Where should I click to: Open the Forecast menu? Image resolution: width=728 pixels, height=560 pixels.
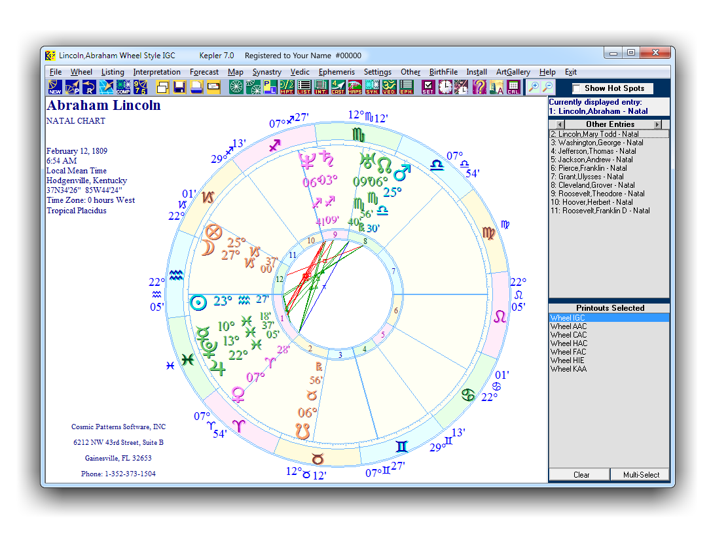tap(204, 72)
